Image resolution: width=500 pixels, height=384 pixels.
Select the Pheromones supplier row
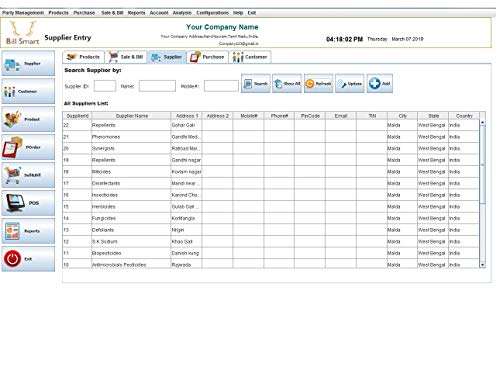click(271, 137)
